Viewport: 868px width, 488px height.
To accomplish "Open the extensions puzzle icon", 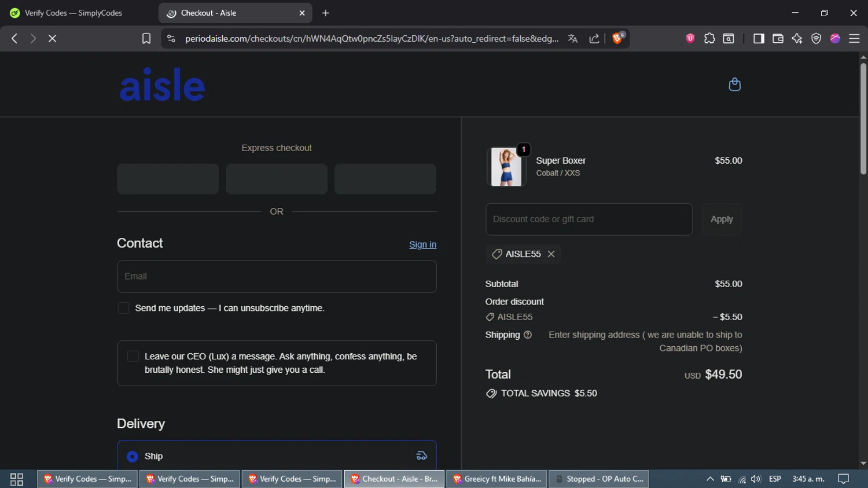I will click(709, 38).
